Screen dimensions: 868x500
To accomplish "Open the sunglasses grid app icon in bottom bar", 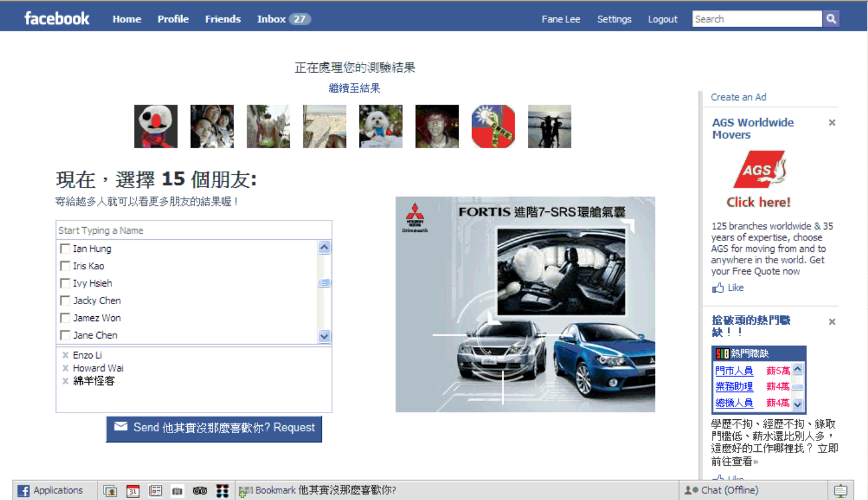I will [222, 491].
